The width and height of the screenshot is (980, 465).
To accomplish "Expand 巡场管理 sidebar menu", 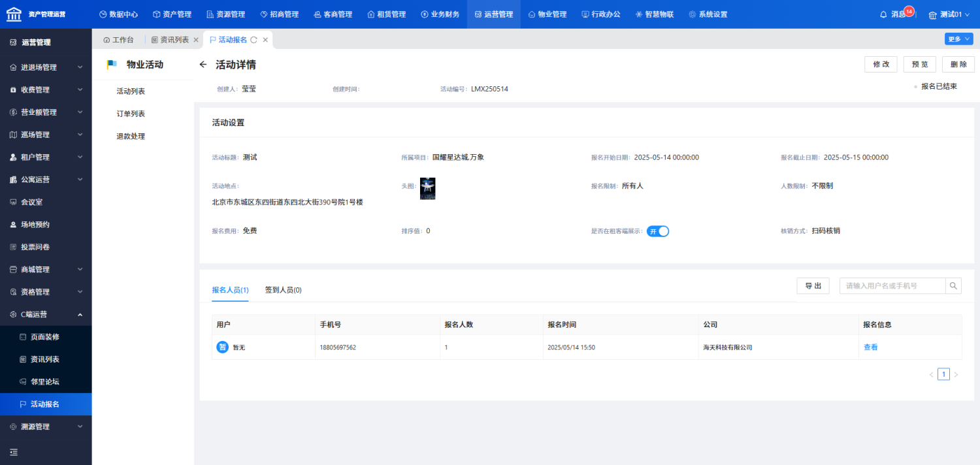I will click(46, 135).
